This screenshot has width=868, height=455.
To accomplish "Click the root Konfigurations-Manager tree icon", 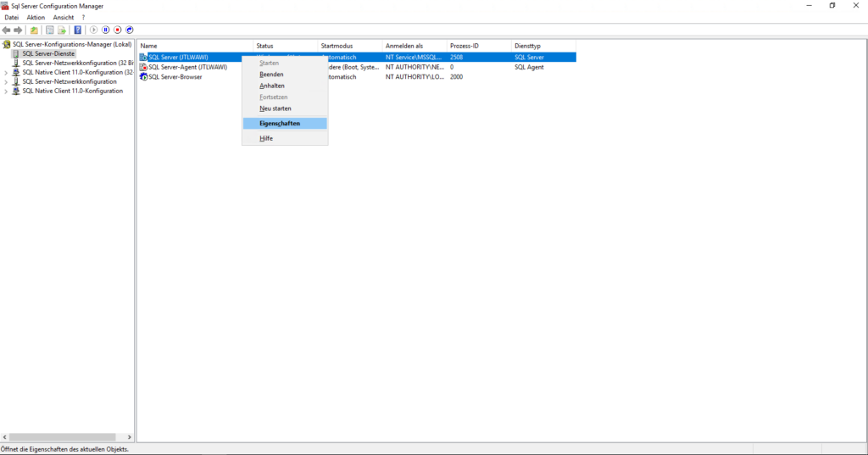I will pyautogui.click(x=7, y=44).
